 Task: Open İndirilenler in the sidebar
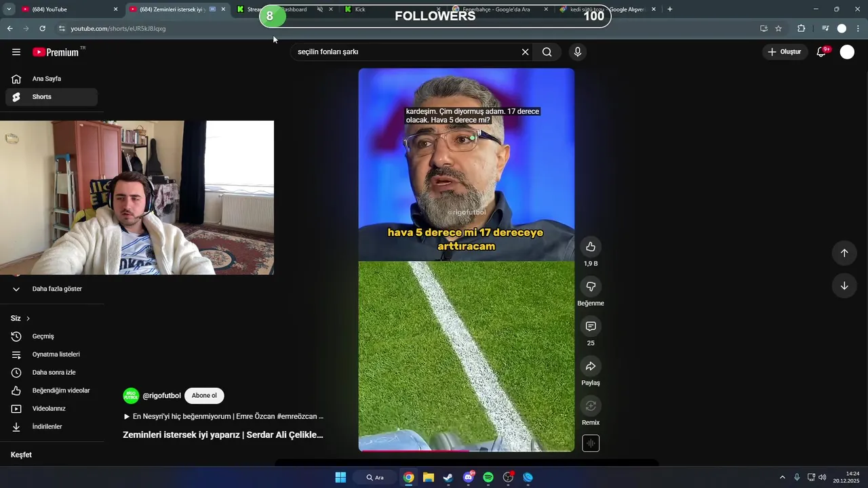point(52,427)
